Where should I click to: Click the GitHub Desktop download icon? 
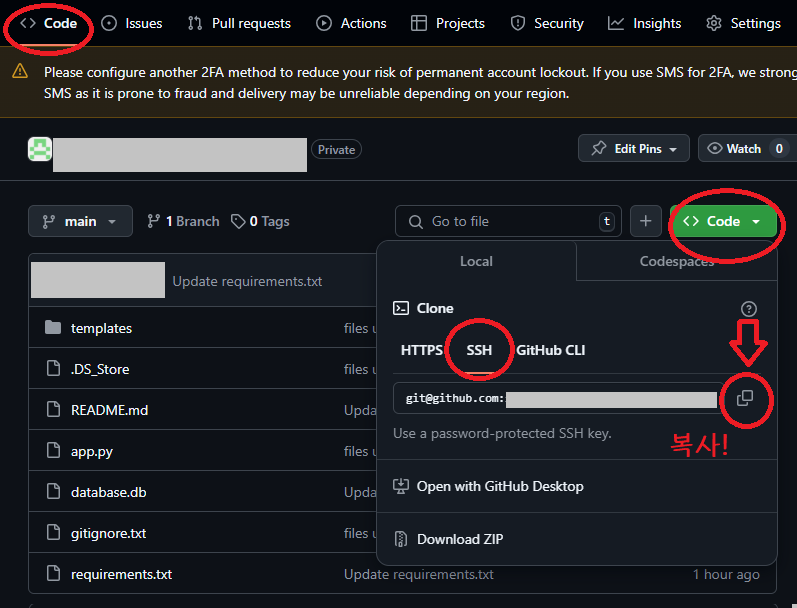tap(401, 487)
